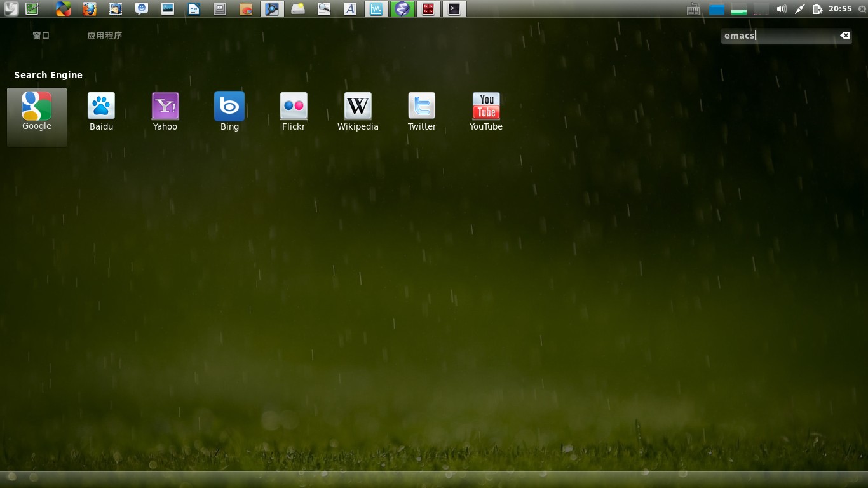Viewport: 868px width, 488px height.
Task: Open the document search magnifier icon
Action: pos(324,9)
